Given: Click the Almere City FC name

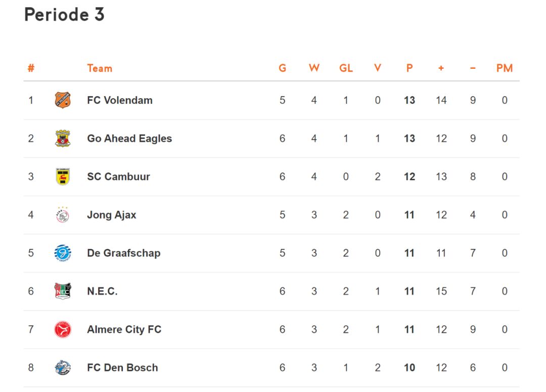Looking at the screenshot, I should tap(124, 330).
